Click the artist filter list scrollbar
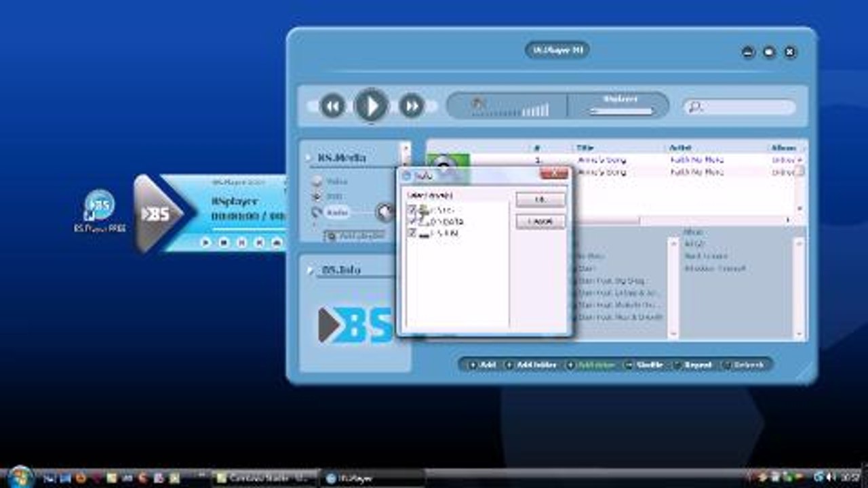Viewport: 868px width, 488px height. click(673, 287)
